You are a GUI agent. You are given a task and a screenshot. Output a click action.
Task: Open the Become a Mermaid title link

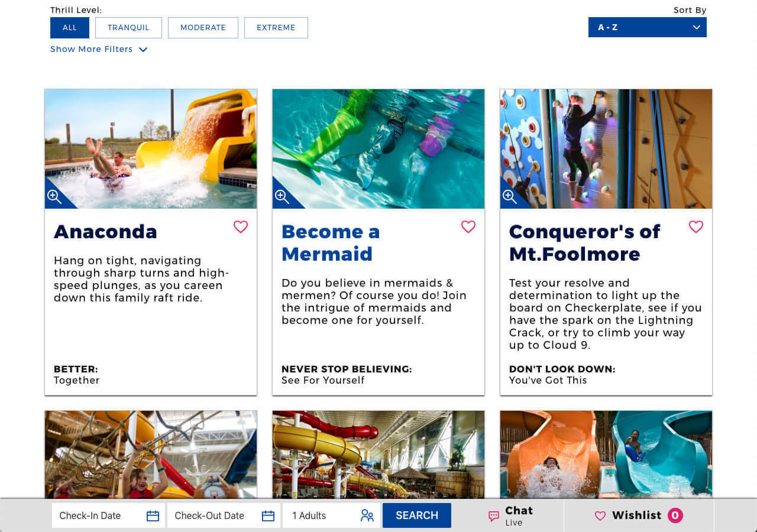pyautogui.click(x=331, y=242)
